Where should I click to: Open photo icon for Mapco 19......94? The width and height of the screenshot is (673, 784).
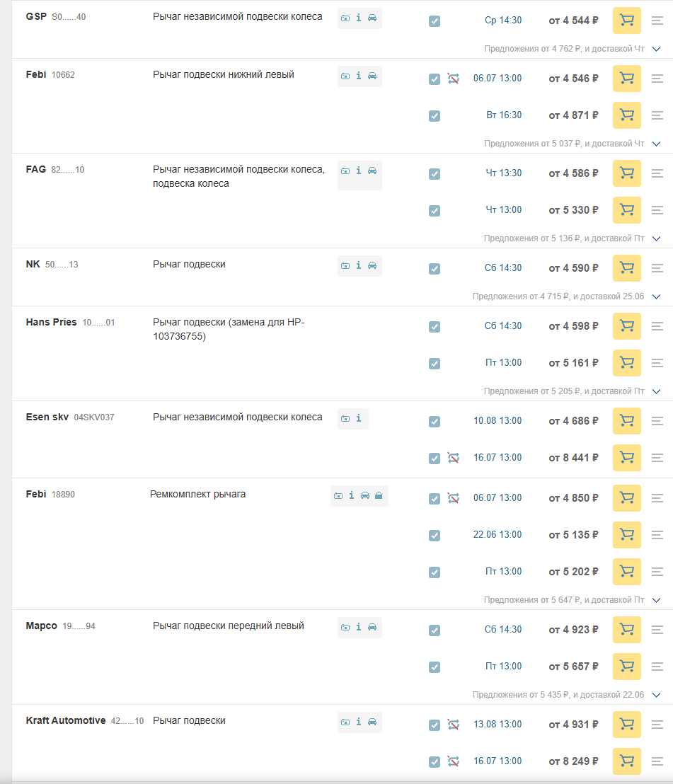click(345, 627)
